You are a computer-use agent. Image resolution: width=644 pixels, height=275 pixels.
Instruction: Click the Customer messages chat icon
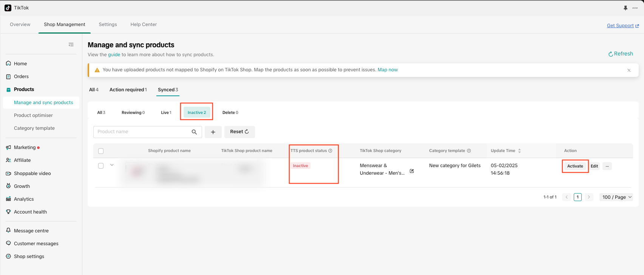pyautogui.click(x=8, y=243)
